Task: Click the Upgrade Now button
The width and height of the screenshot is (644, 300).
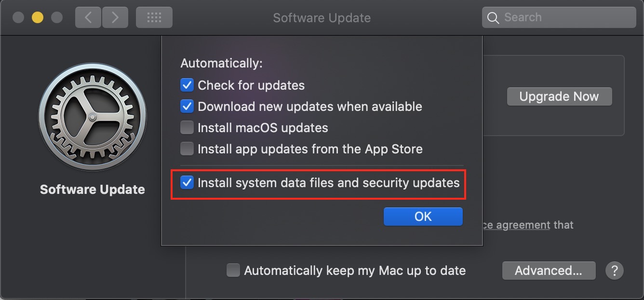Action: coord(559,96)
